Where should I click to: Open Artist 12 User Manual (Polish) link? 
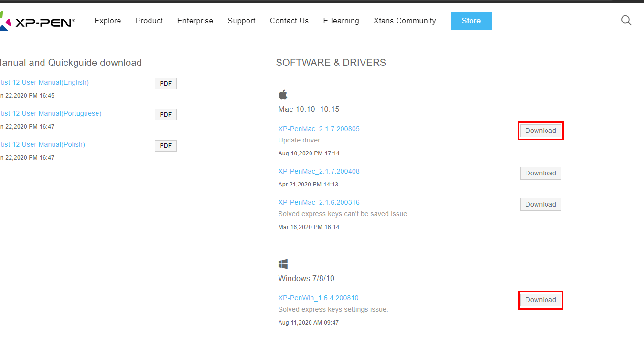coord(42,144)
